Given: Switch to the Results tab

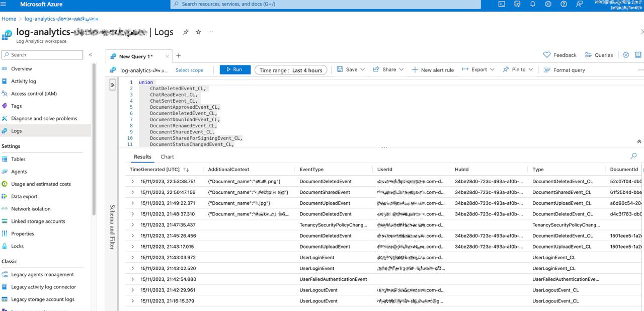Looking at the screenshot, I should 142,157.
